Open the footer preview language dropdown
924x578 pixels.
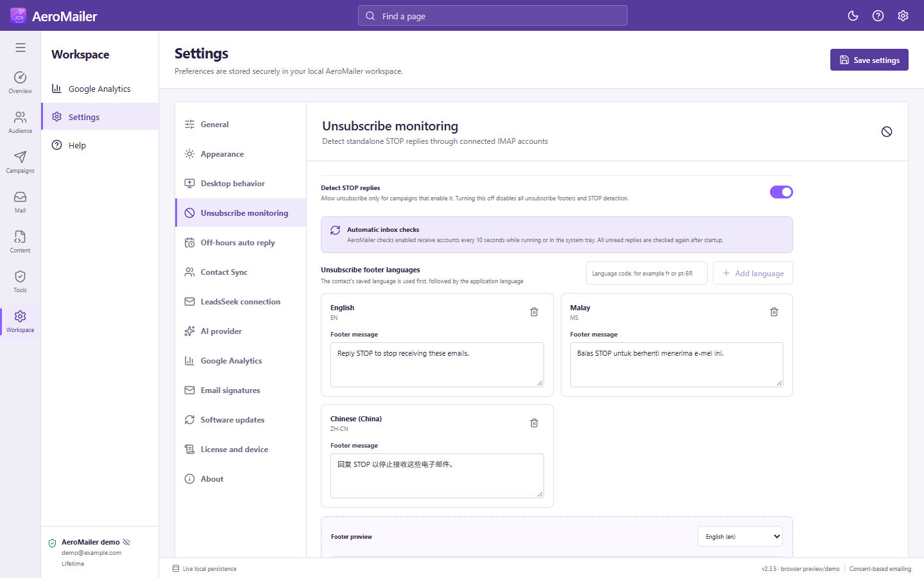click(x=740, y=536)
